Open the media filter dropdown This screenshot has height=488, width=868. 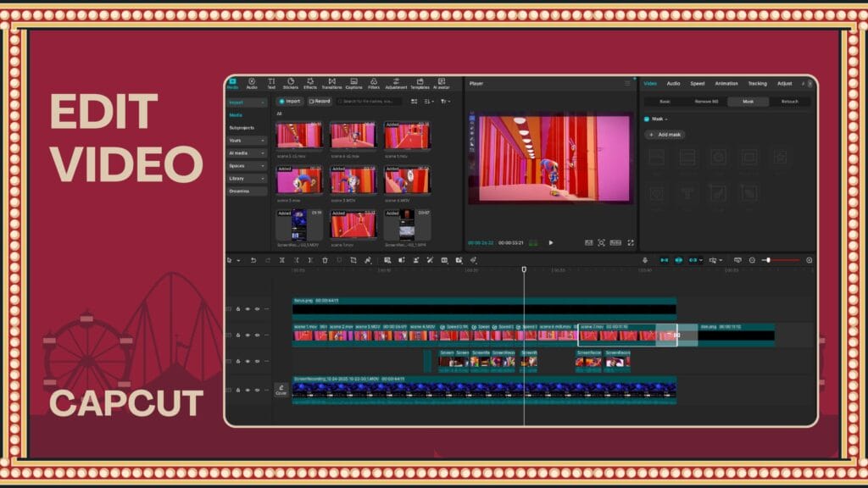coord(445,102)
